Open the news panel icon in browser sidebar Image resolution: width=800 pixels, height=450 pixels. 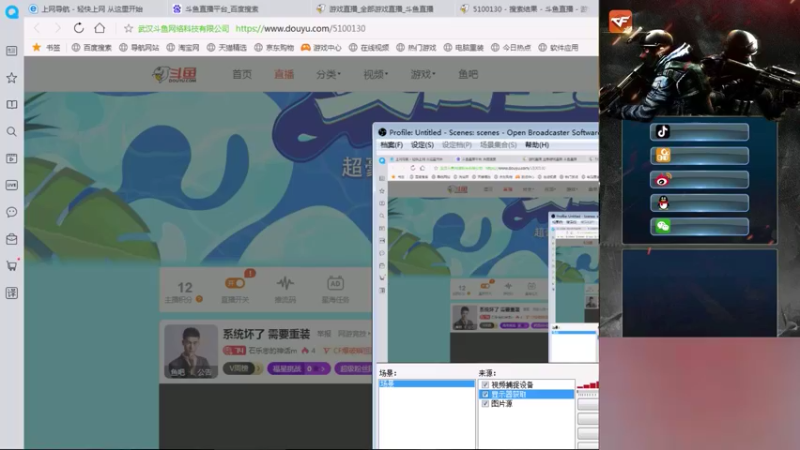click(11, 51)
